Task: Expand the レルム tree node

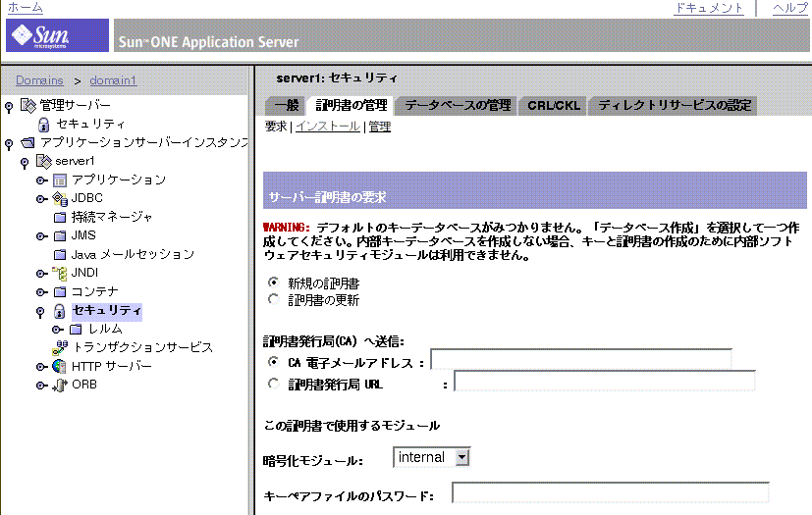Action: point(58,330)
